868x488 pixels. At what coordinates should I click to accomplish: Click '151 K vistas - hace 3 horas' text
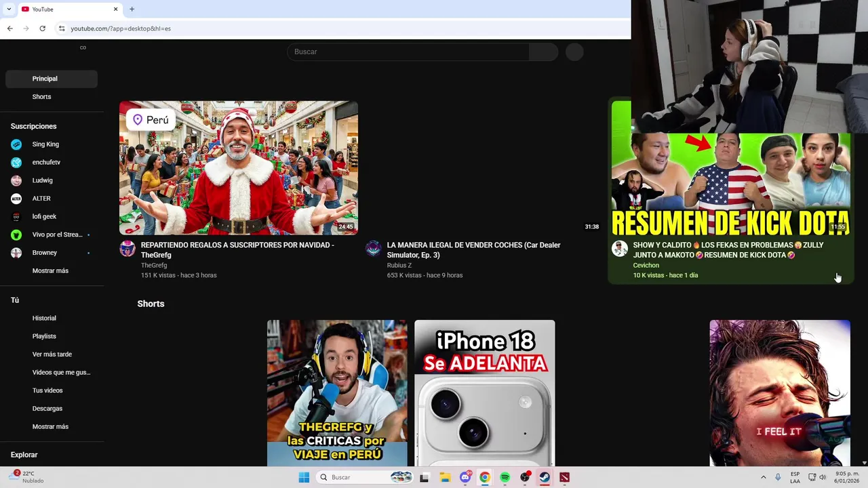pos(179,275)
